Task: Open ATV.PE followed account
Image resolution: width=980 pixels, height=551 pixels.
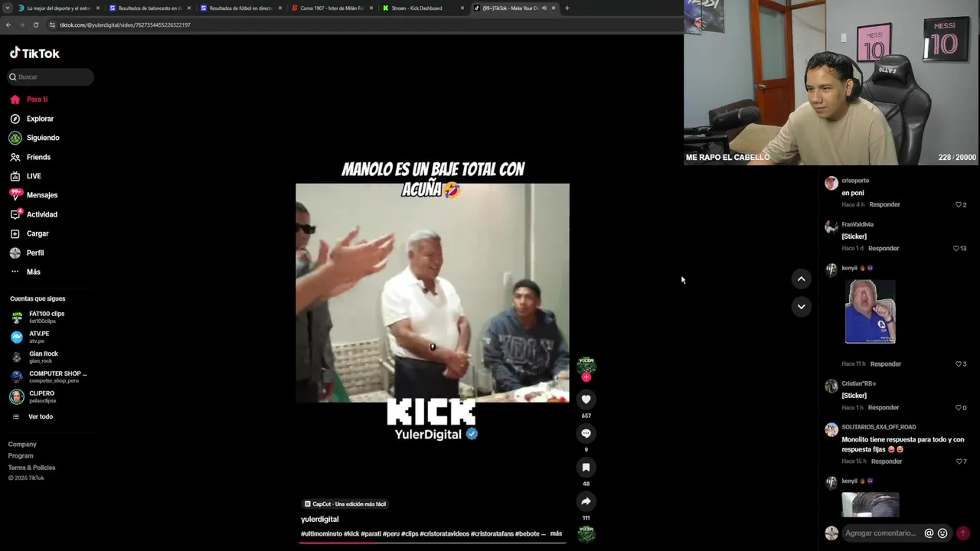Action: [x=31, y=337]
